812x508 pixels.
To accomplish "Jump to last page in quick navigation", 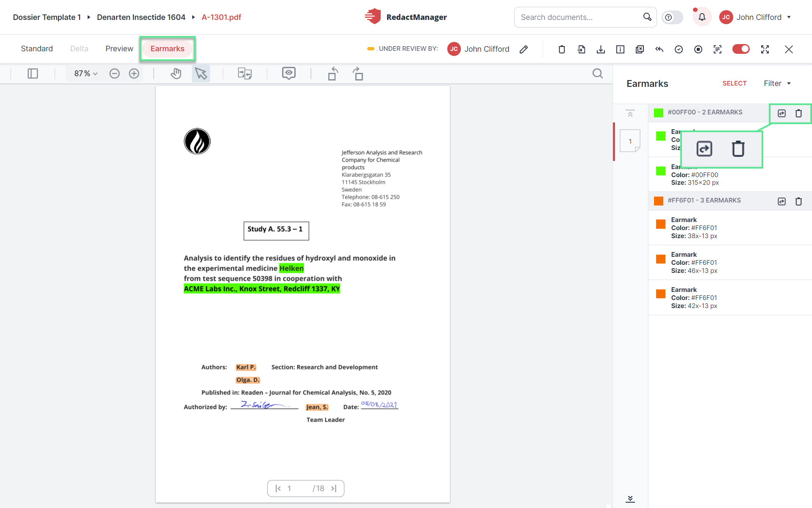I will (x=630, y=499).
